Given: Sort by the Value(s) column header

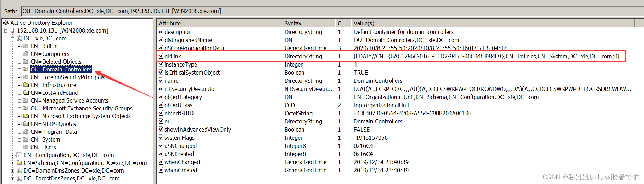Looking at the screenshot, I should (x=493, y=23).
